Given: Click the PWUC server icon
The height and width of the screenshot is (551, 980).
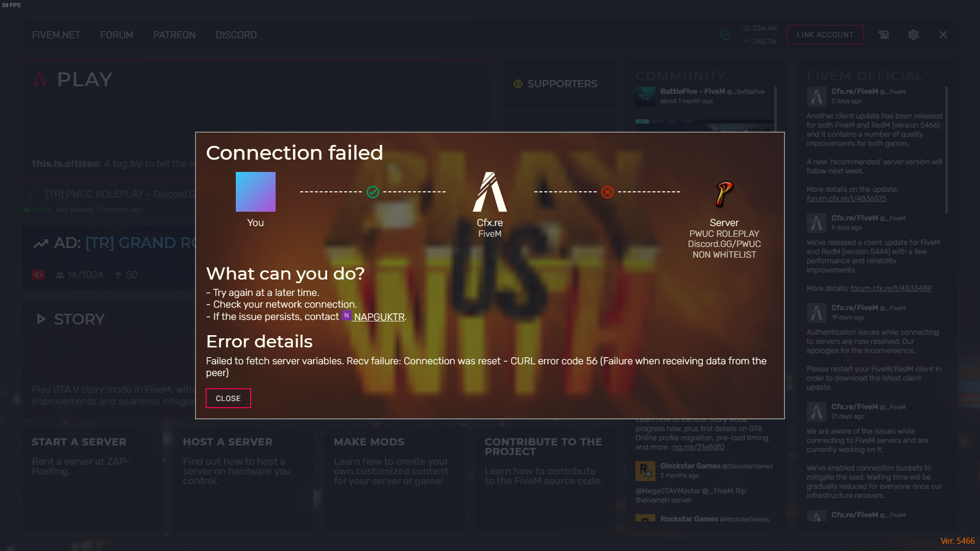Looking at the screenshot, I should pos(724,194).
